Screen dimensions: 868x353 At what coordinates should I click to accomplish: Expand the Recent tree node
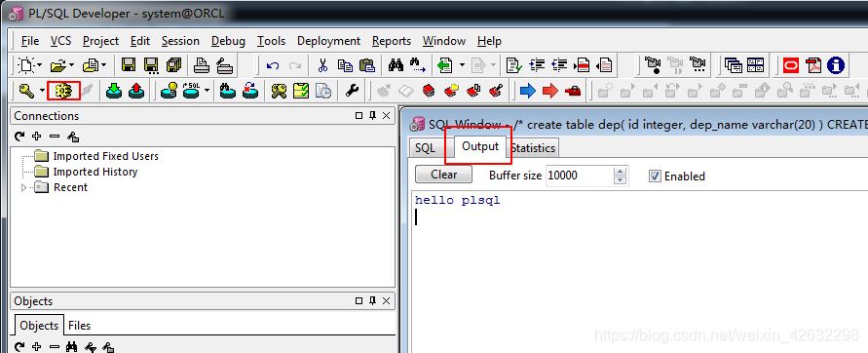(23, 187)
